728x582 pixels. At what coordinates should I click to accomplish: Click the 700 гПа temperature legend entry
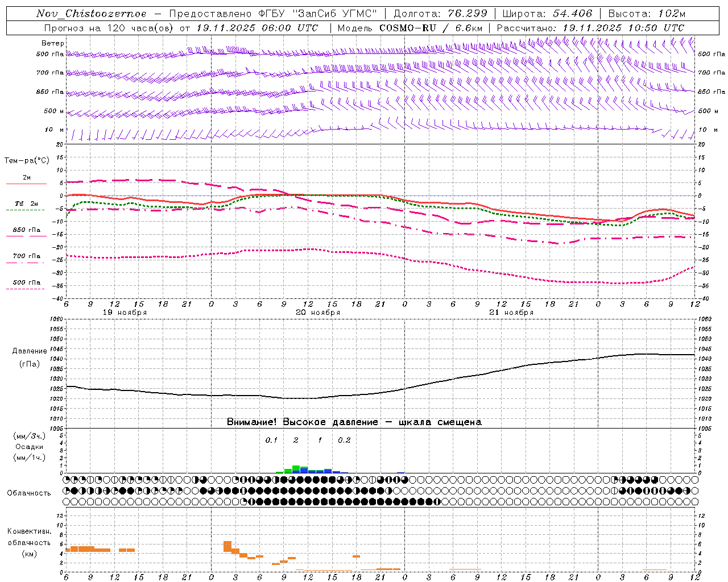(27, 259)
